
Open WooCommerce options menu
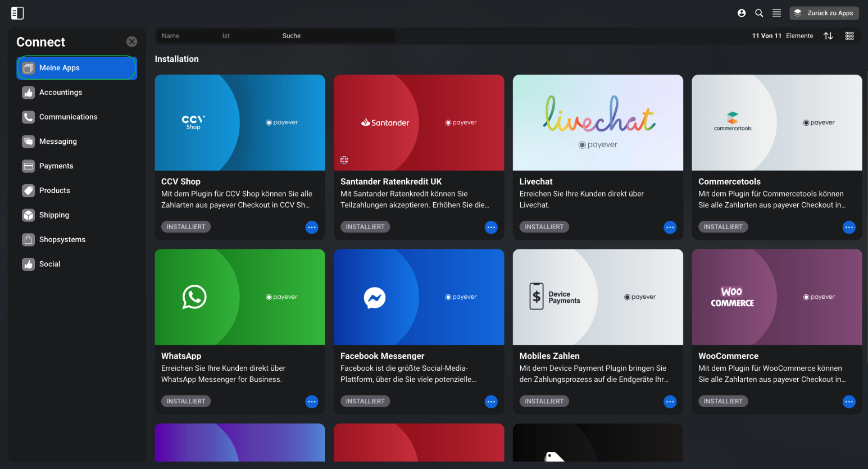point(849,402)
